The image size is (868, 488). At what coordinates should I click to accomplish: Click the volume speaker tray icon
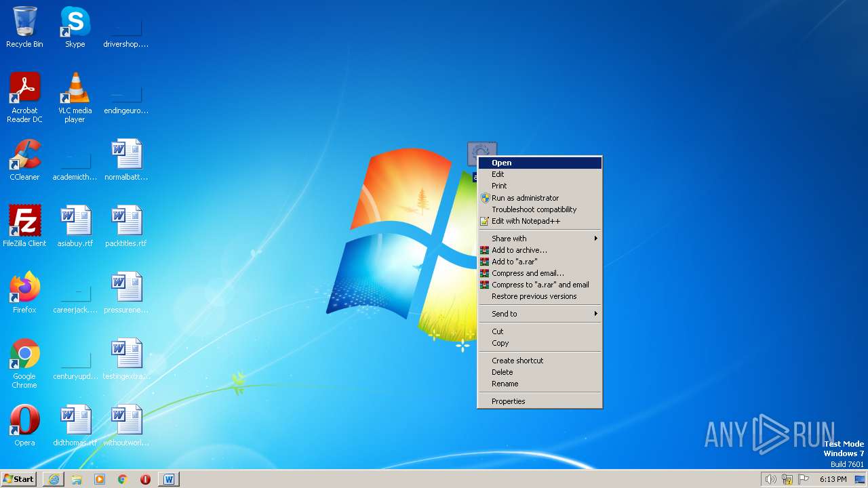point(770,479)
